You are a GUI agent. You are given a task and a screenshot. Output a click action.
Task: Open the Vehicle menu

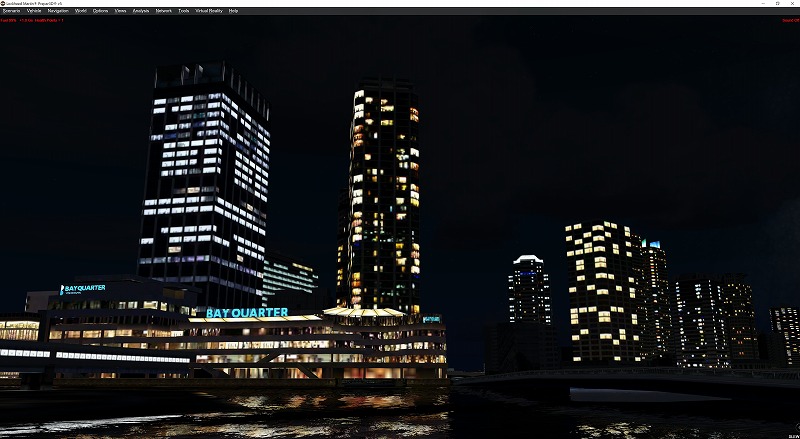34,11
